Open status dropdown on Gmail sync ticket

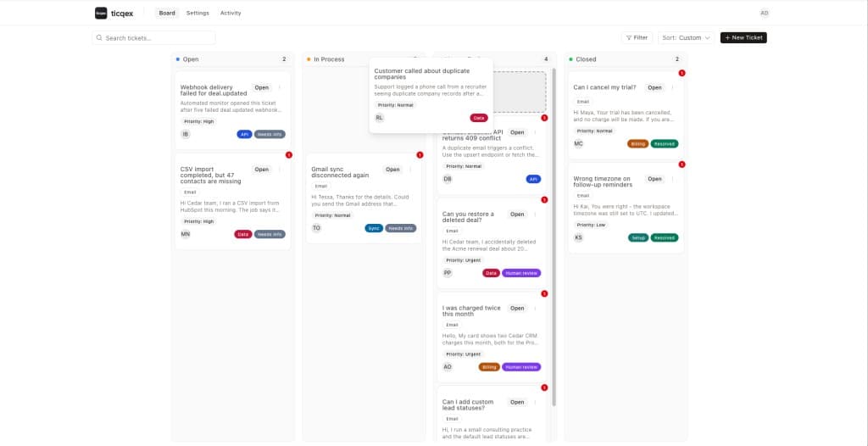392,170
